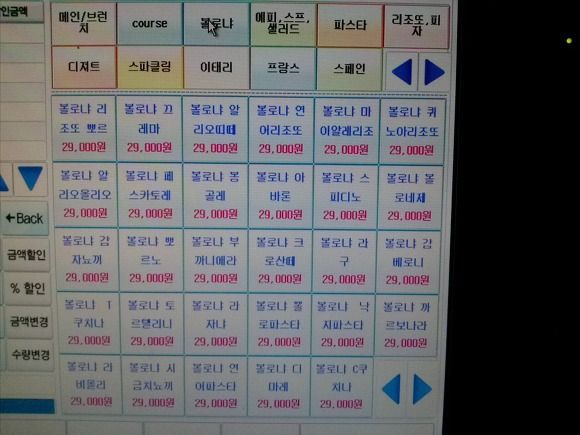Viewport: 580px width, 435px height.
Task: Select menu item 볼로냐 스피디노
Action: pos(345,198)
